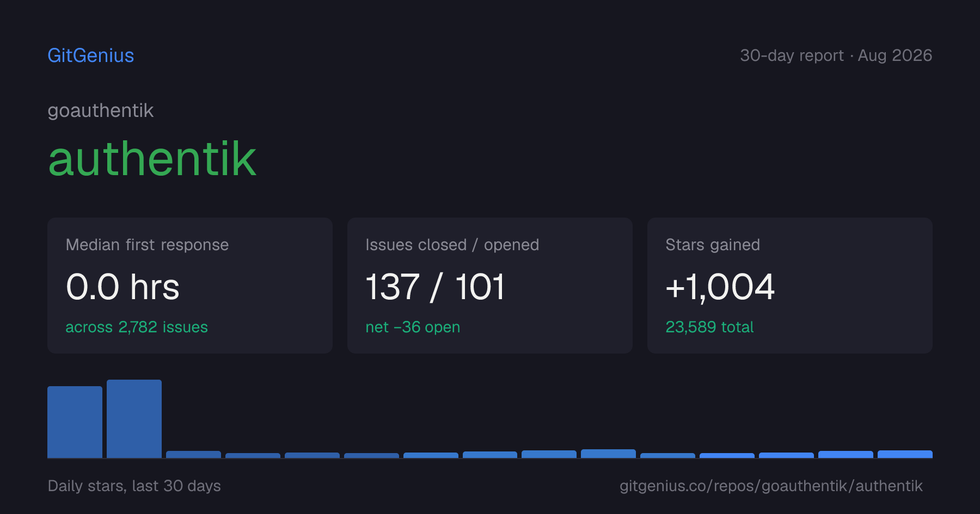Click the "across 2,782 issues" note
Image resolution: width=980 pixels, height=514 pixels.
[x=137, y=327]
